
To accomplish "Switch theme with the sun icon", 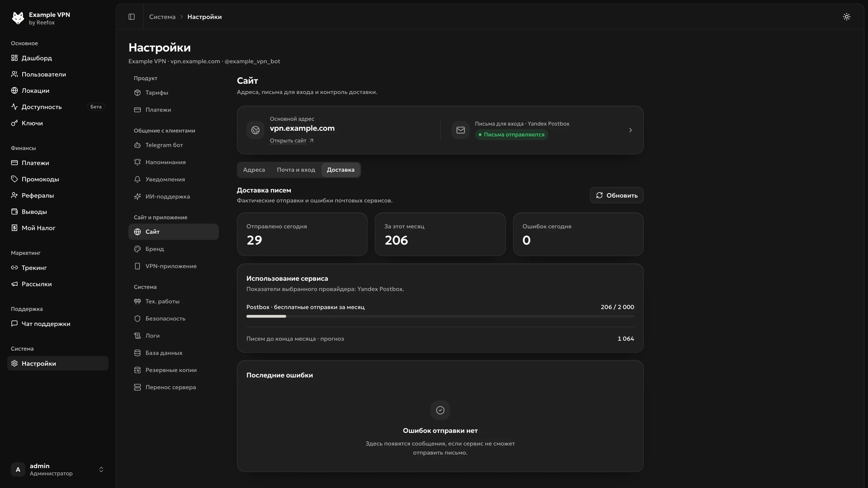I will pyautogui.click(x=846, y=17).
